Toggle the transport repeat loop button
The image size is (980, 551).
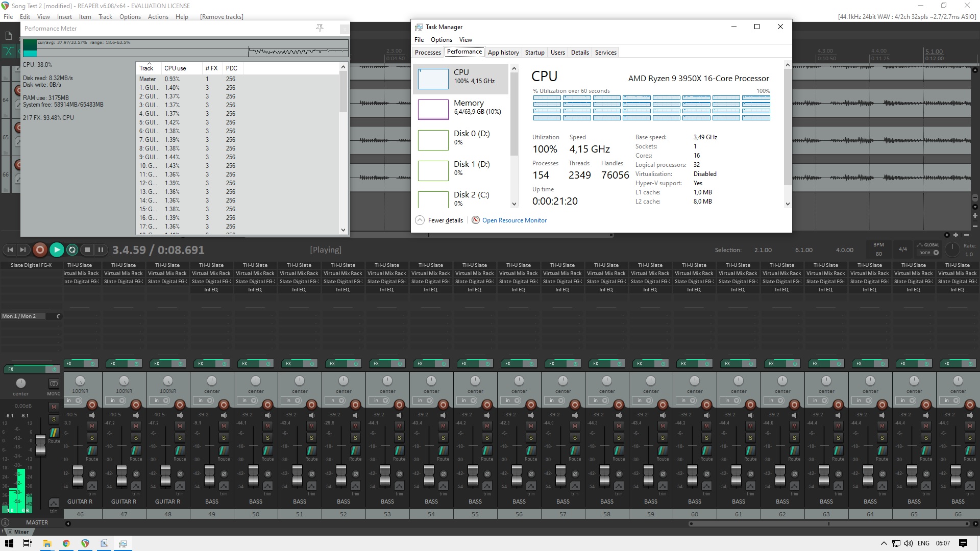pyautogui.click(x=72, y=249)
